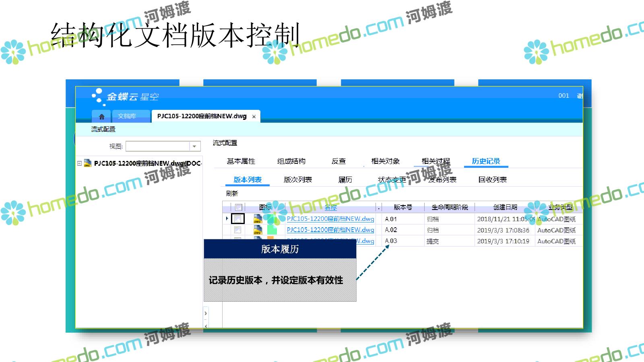Open the 版次列表 sub-tab

pyautogui.click(x=297, y=180)
